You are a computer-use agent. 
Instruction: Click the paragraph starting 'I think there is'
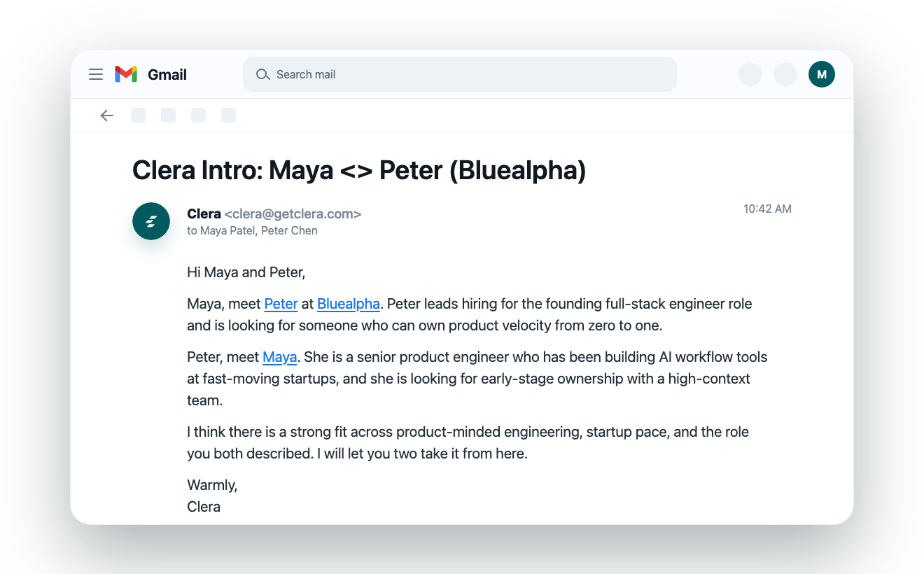click(x=468, y=442)
